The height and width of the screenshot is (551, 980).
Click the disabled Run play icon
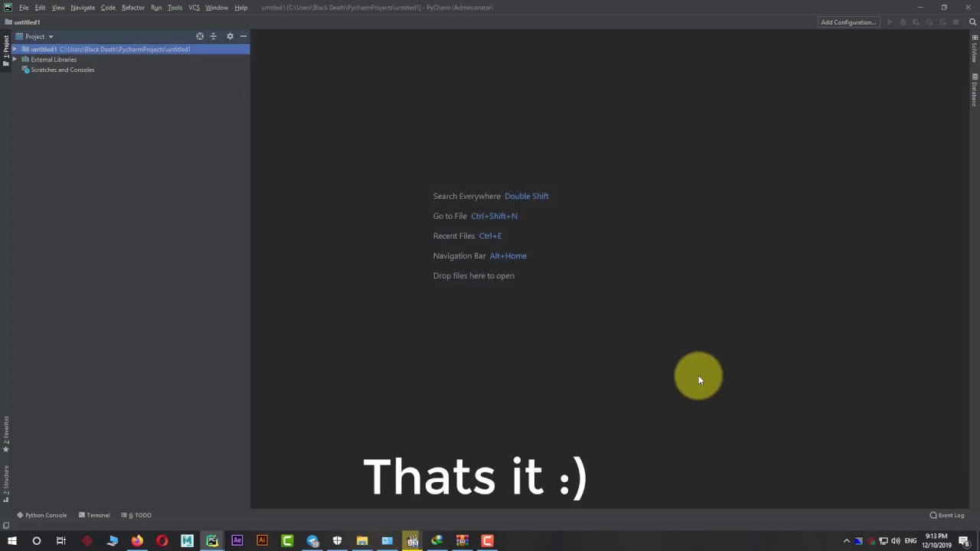tap(890, 22)
